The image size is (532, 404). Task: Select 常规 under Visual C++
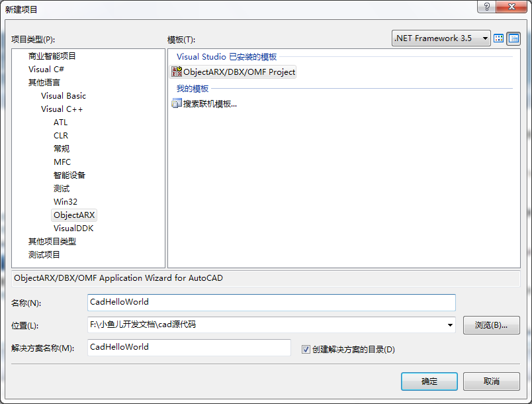pos(62,149)
